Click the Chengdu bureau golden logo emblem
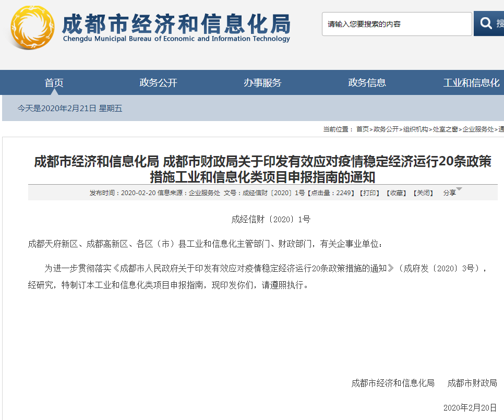The width and height of the screenshot is (504, 420). coord(32,26)
